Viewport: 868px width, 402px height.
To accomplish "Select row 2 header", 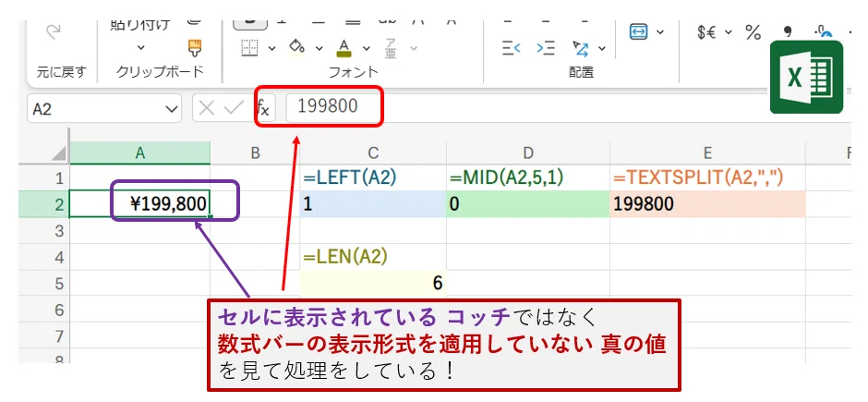I will click(x=44, y=204).
